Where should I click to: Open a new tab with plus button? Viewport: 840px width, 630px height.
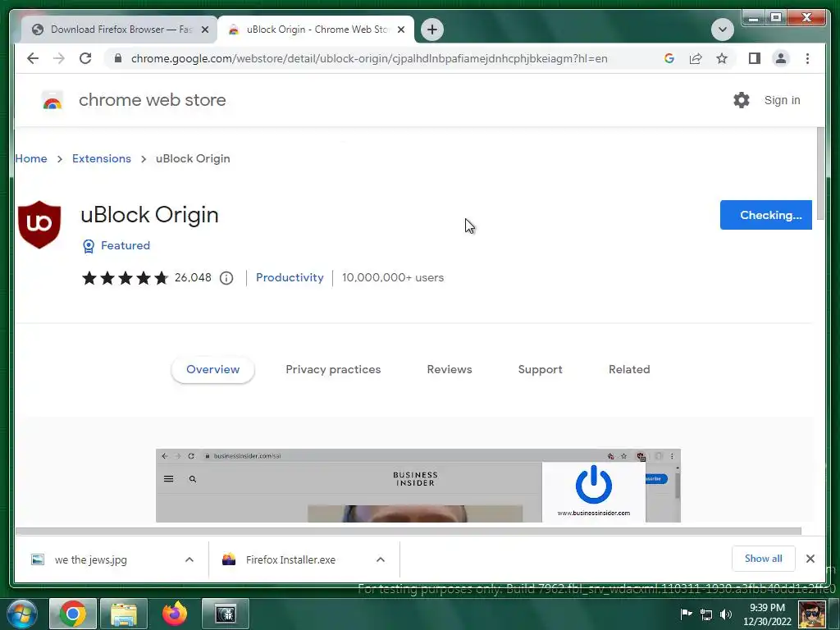432,30
